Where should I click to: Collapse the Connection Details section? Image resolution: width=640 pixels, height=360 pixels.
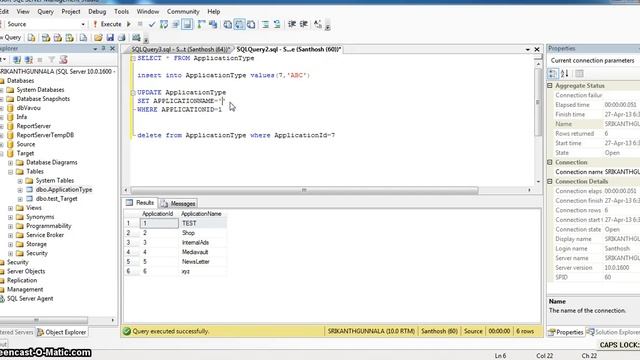(550, 181)
